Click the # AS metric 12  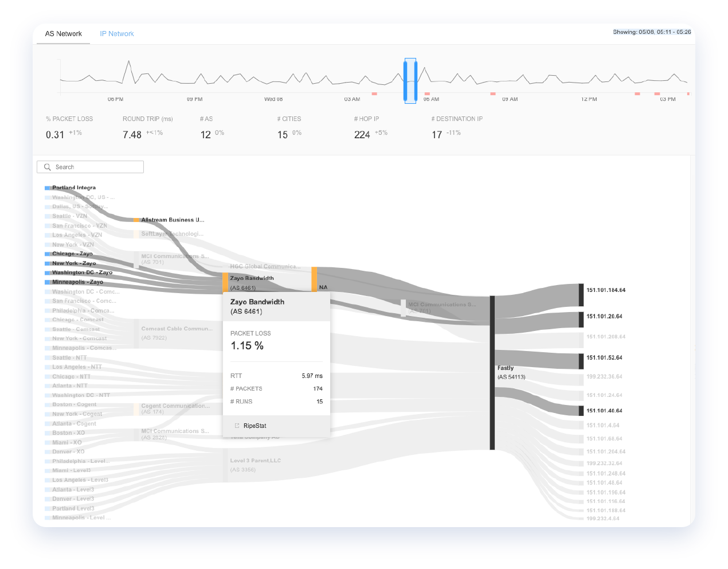[x=205, y=135]
